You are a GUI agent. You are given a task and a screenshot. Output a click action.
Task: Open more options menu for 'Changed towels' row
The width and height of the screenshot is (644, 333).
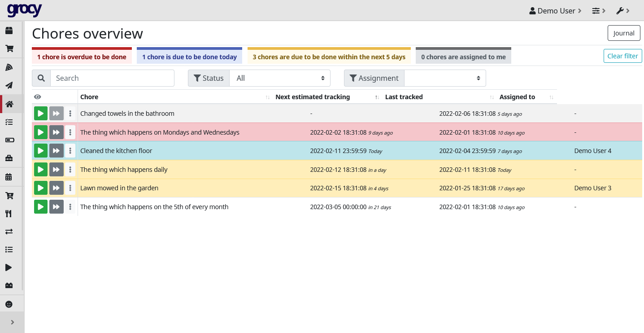[x=70, y=114]
